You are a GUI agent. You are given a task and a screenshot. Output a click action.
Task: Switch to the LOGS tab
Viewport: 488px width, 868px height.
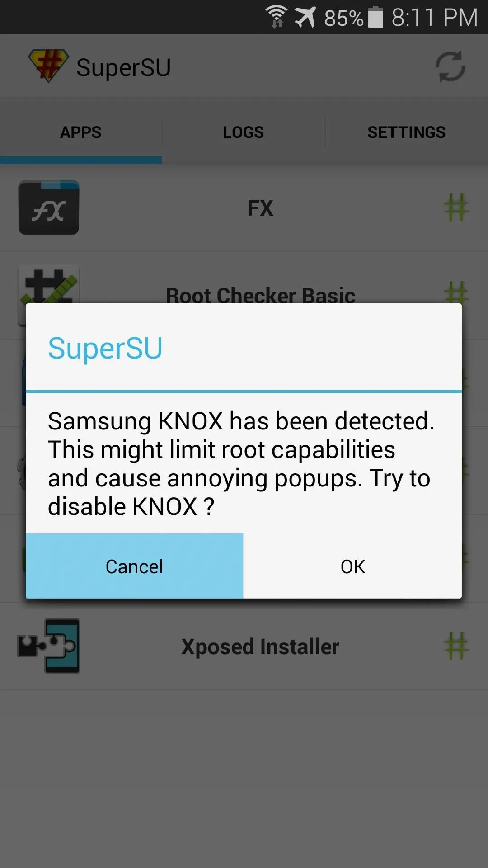244,132
